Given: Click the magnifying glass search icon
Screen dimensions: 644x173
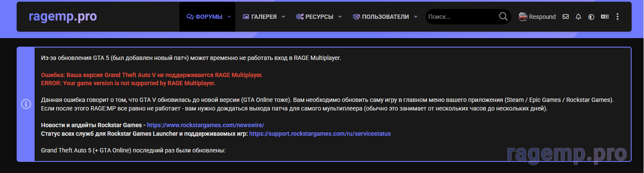Looking at the screenshot, I should point(503,17).
